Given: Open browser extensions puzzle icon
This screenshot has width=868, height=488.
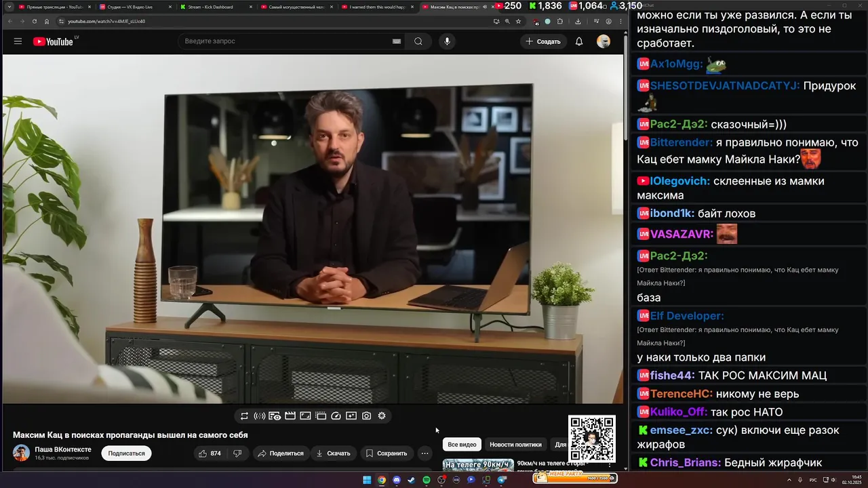Looking at the screenshot, I should pyautogui.click(x=559, y=21).
